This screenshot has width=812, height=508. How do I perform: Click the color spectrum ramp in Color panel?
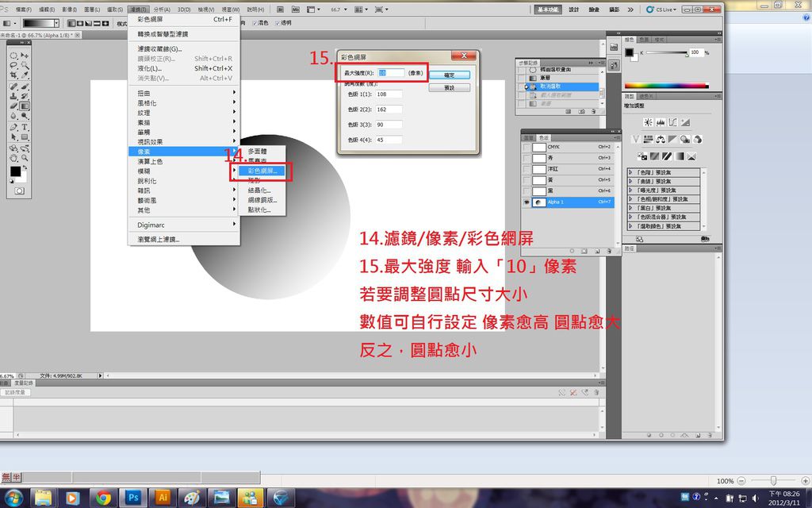click(666, 86)
